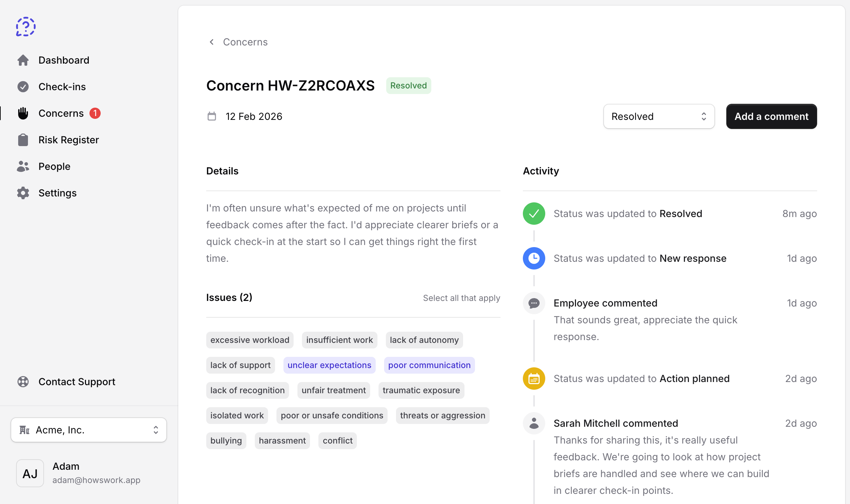Deselect the unclear expectations issue tag
The image size is (850, 504).
coord(329,365)
